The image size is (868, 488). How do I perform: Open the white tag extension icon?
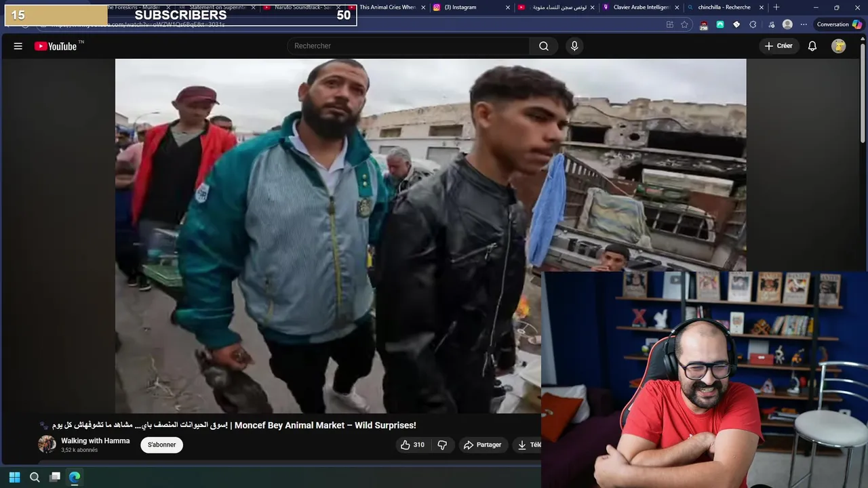(736, 24)
